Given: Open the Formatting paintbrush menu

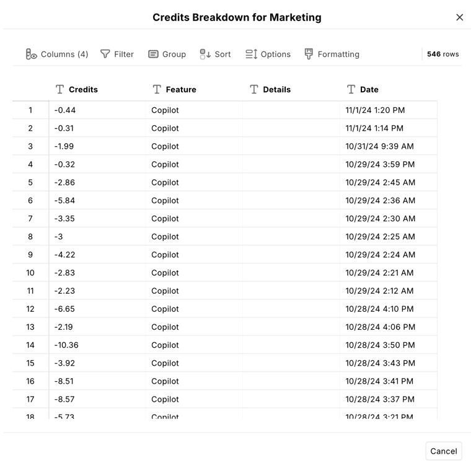Looking at the screenshot, I should [332, 55].
